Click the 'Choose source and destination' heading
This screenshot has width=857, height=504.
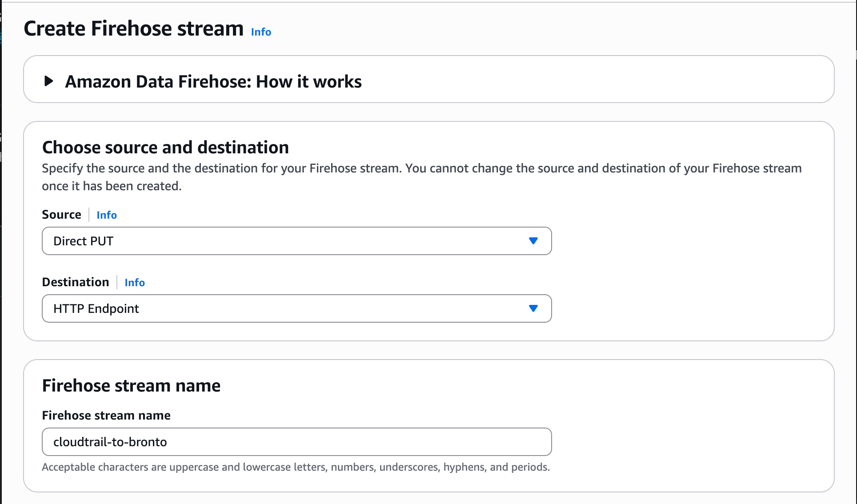(x=165, y=148)
